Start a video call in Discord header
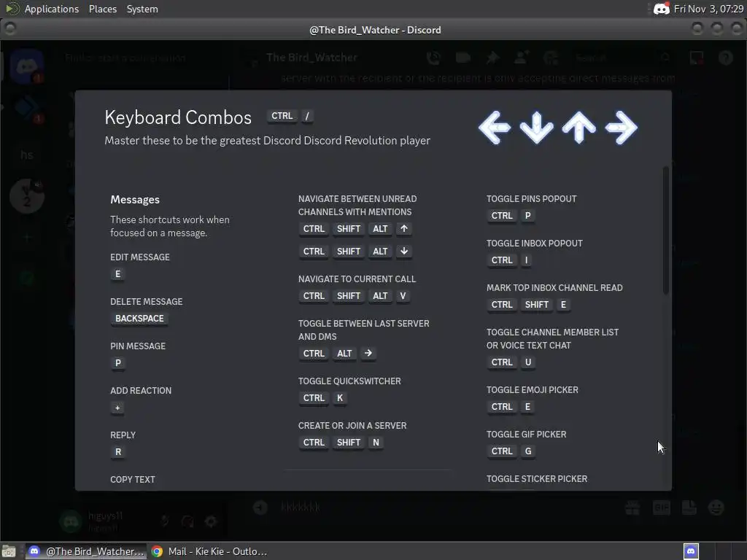 coord(463,58)
